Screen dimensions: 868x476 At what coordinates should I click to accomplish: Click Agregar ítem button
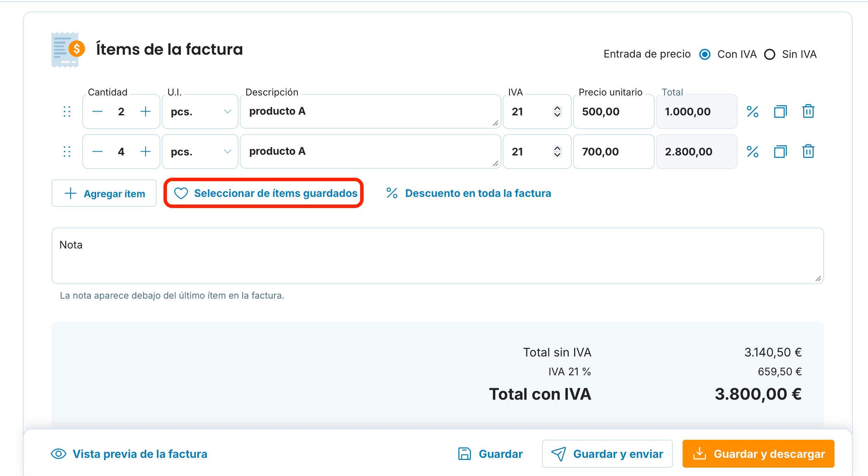104,193
